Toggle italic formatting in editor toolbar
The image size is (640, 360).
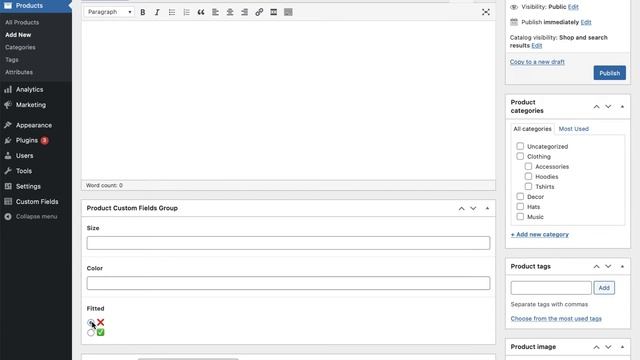click(x=157, y=12)
